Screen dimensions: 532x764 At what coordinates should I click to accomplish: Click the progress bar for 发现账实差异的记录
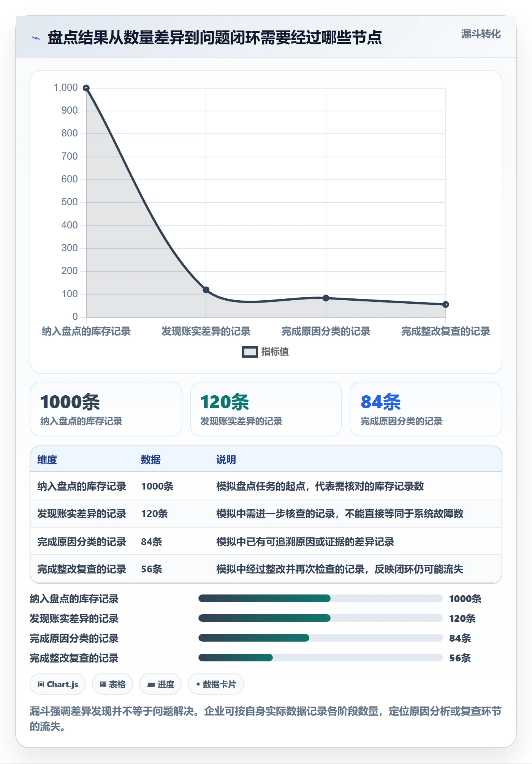[x=320, y=618]
